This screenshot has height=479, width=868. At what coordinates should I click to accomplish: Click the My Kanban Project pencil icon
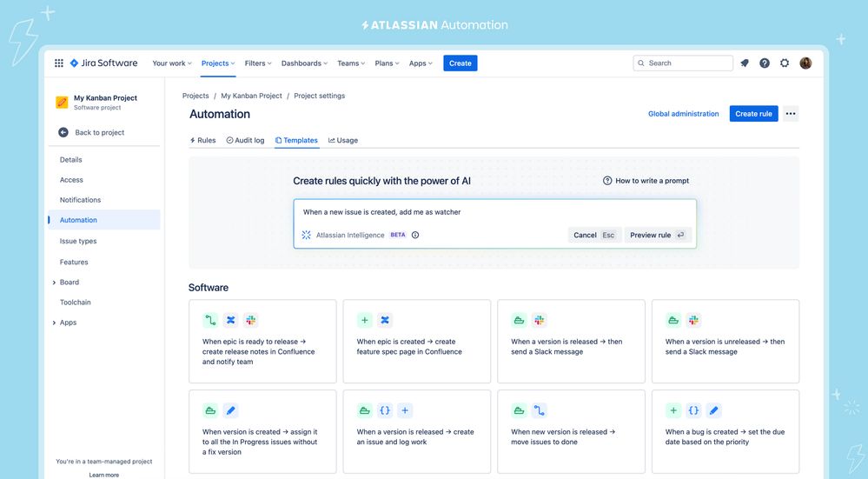(62, 102)
